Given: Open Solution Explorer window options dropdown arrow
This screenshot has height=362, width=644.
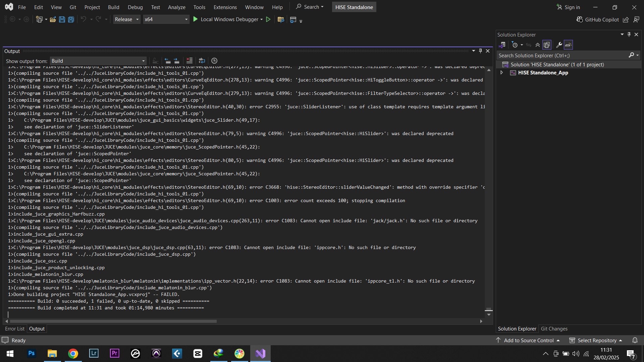Looking at the screenshot, I should point(622,35).
